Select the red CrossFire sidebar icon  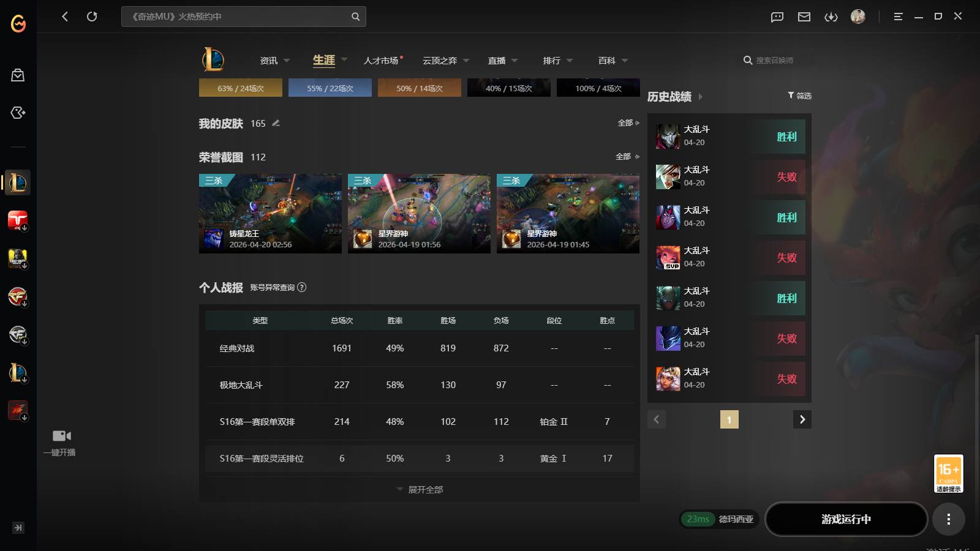click(x=18, y=296)
